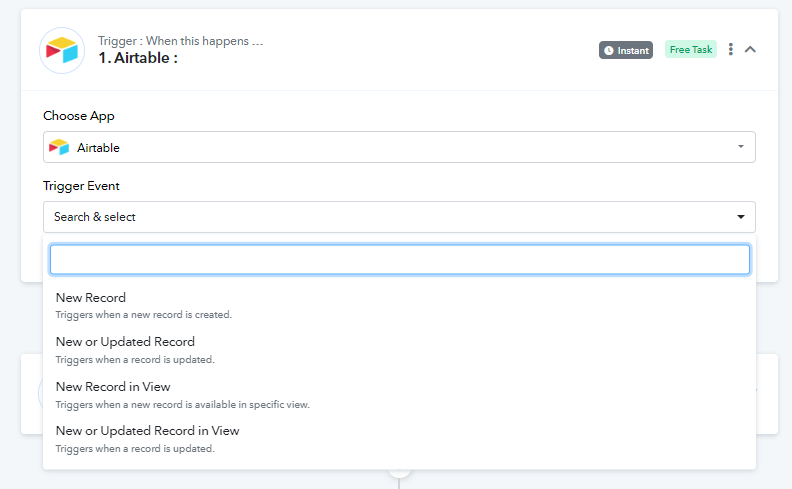
Task: Click 'Trigger : When this happens ...' text
Action: [x=180, y=41]
